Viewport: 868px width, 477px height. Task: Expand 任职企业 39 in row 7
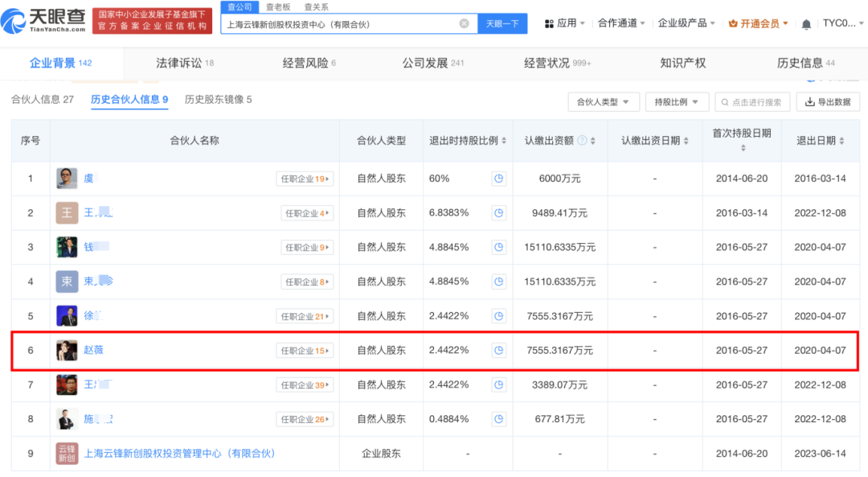[x=305, y=384]
